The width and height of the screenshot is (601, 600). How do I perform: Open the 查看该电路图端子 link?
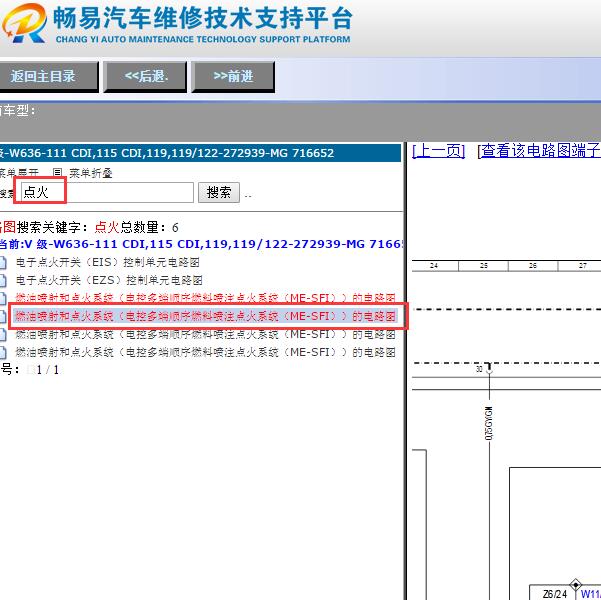541,151
